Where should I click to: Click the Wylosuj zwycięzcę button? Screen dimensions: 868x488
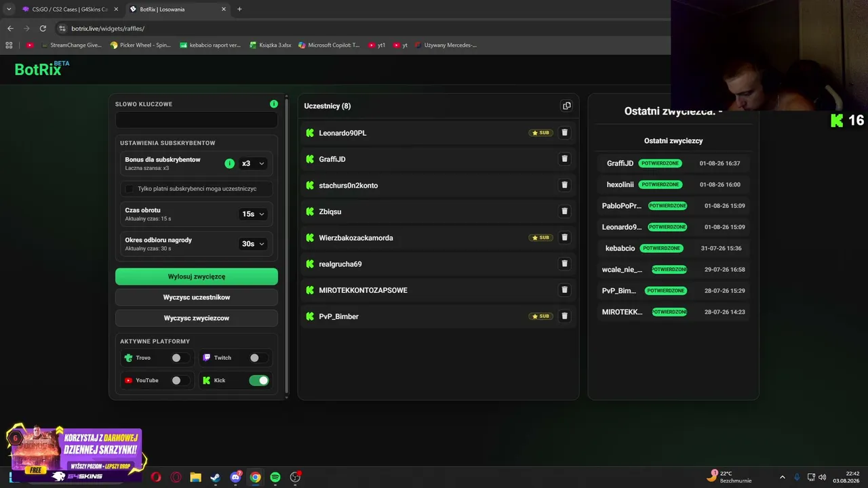click(197, 277)
